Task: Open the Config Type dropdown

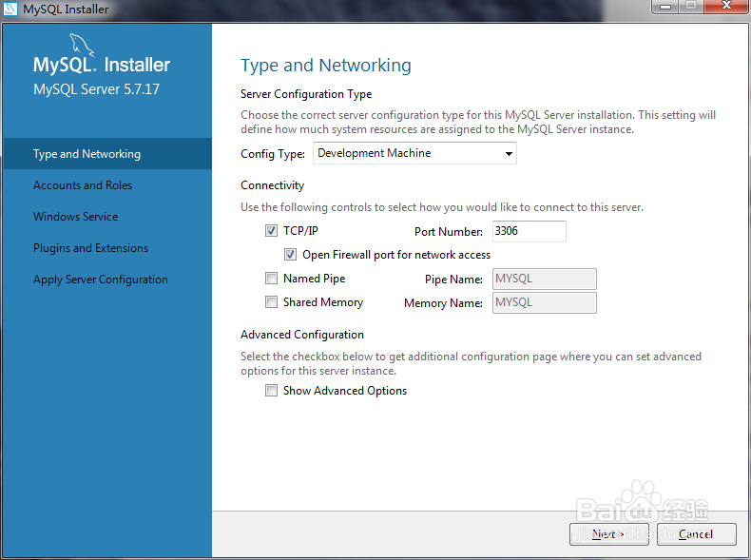Action: (414, 153)
